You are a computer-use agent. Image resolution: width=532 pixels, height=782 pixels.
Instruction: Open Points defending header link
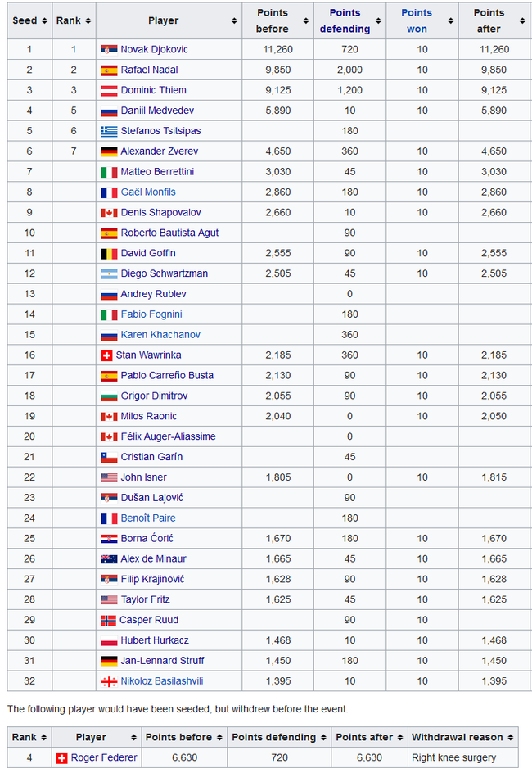point(345,21)
